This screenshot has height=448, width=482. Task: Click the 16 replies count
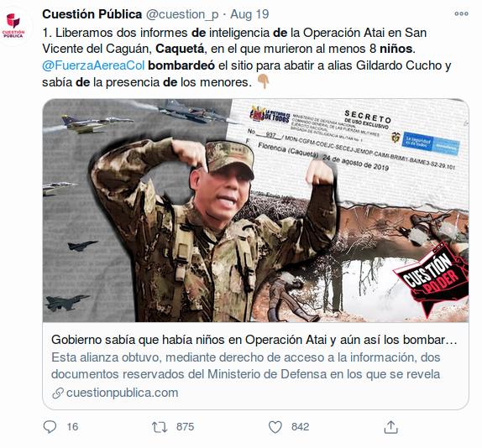pos(72,427)
